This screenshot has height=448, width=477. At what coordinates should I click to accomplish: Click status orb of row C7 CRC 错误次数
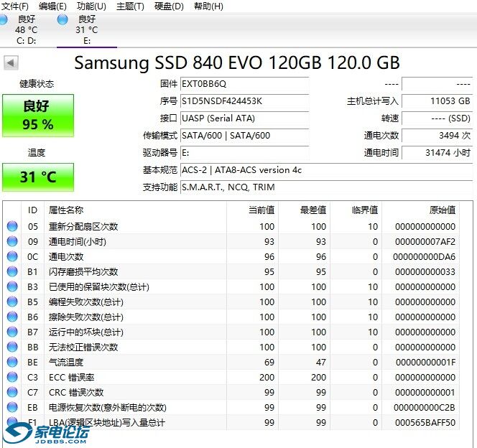click(12, 392)
